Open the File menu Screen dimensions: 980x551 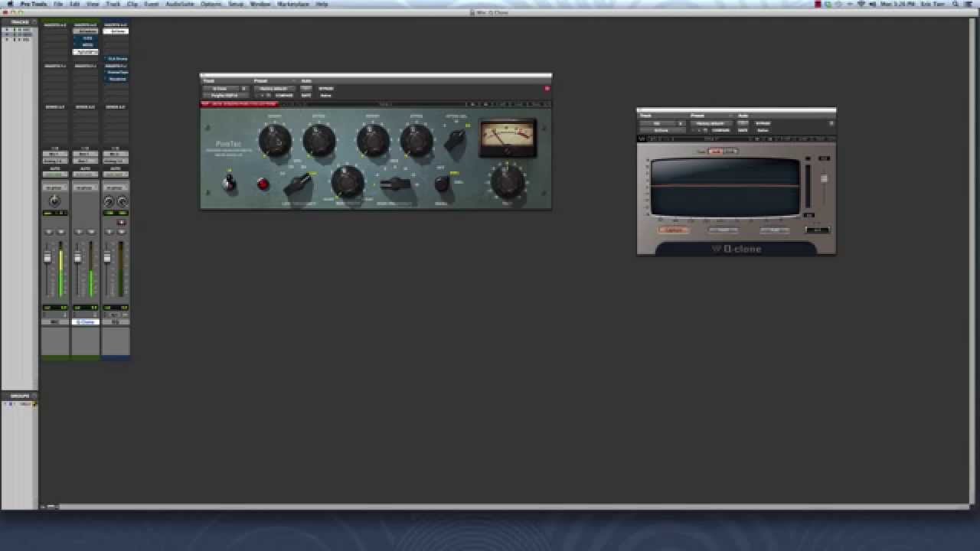coord(58,4)
